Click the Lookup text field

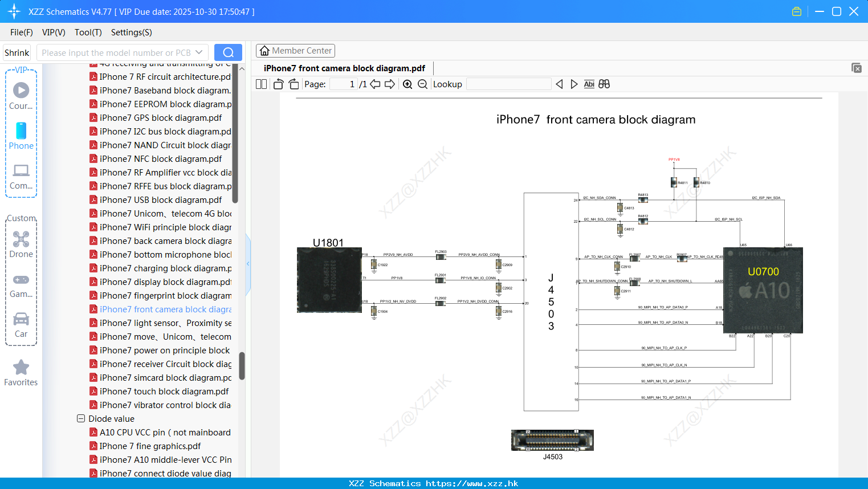pos(508,84)
